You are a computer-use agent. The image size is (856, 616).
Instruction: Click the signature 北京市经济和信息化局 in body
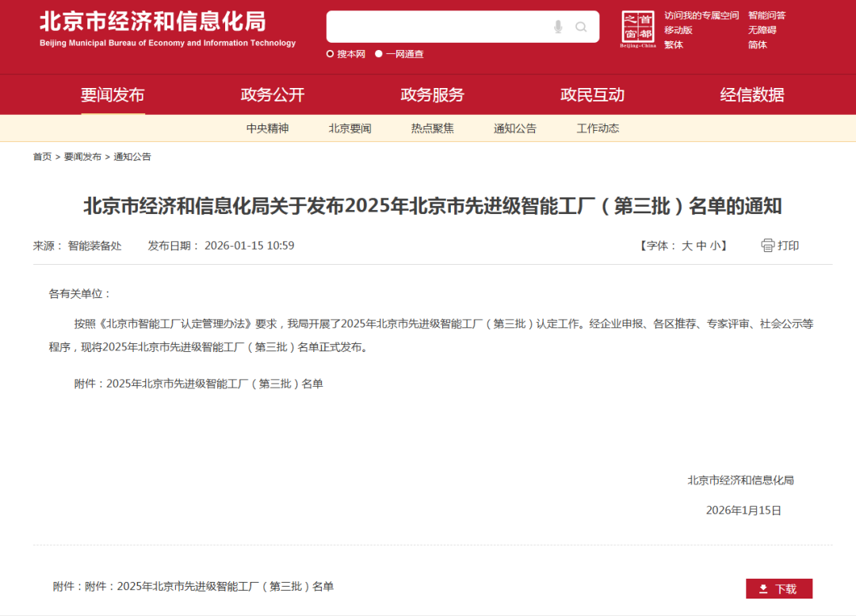[x=740, y=480]
